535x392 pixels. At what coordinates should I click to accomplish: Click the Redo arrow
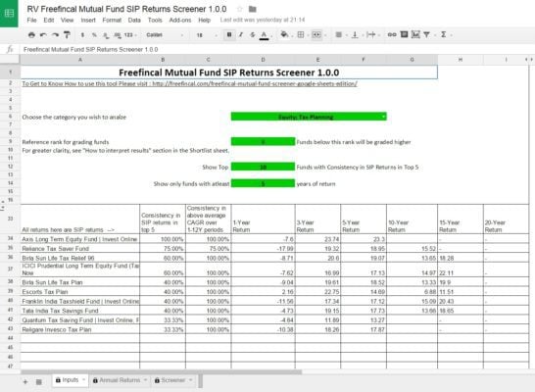coord(55,35)
